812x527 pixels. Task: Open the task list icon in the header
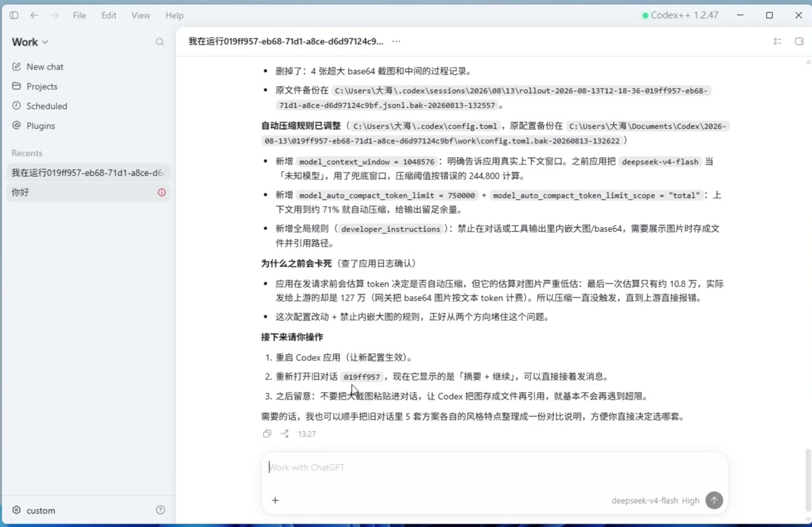778,41
